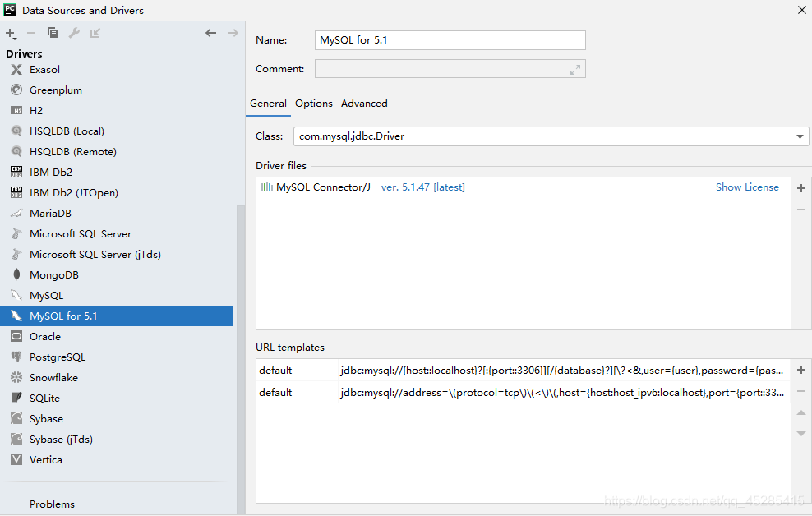Add a new data source or driver

(x=11, y=34)
